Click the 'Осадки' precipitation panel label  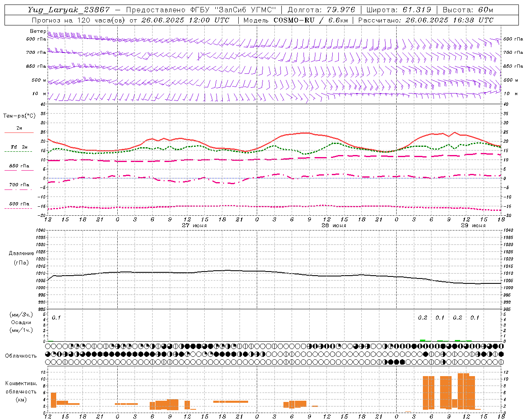[x=21, y=322]
